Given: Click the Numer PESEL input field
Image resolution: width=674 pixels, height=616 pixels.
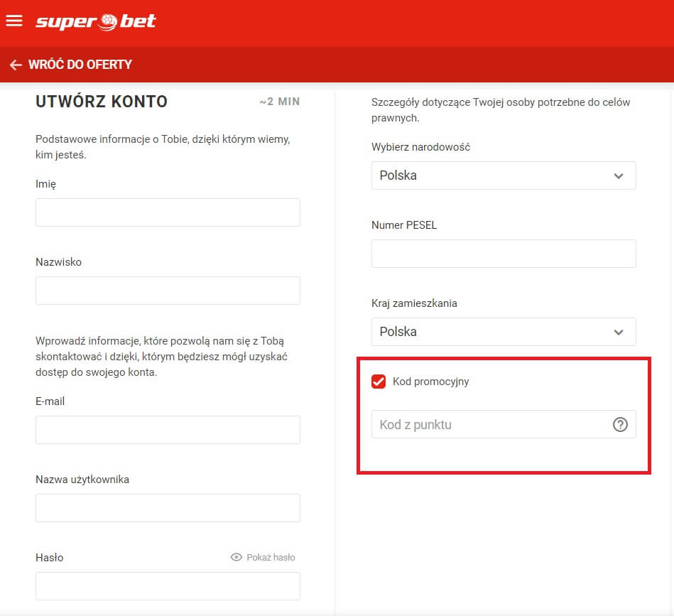Looking at the screenshot, I should [504, 254].
